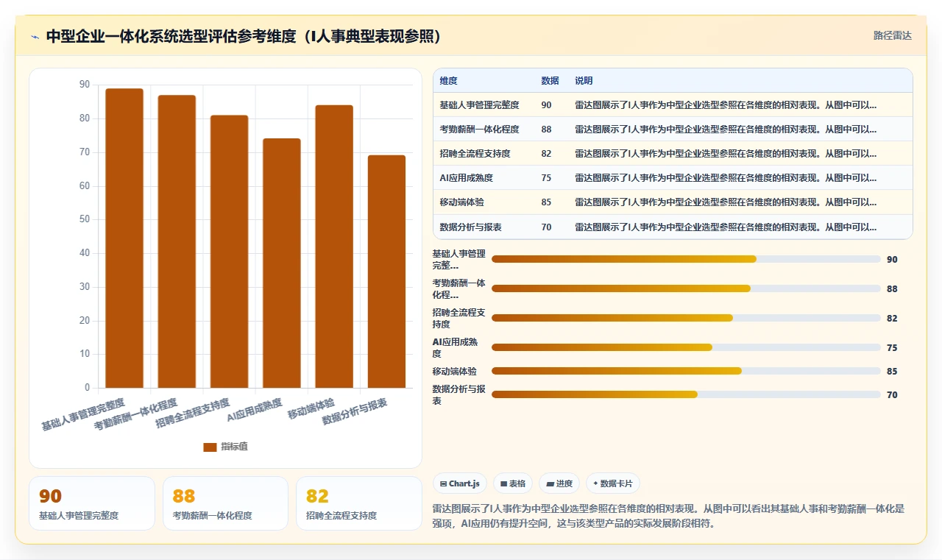Screen dimensions: 942x560
Task: Click table value 75
Action: pos(546,178)
